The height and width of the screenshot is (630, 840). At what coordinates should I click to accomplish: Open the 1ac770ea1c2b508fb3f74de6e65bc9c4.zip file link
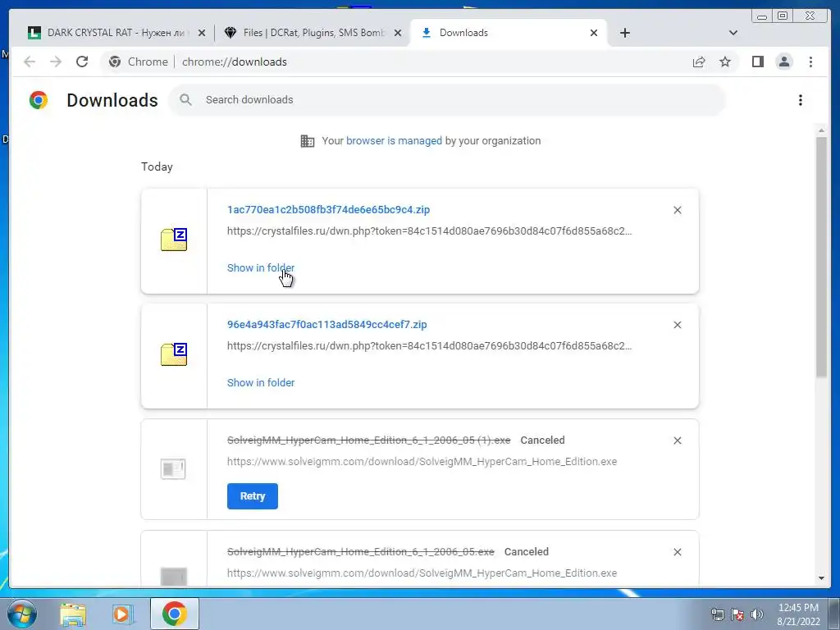click(x=328, y=209)
